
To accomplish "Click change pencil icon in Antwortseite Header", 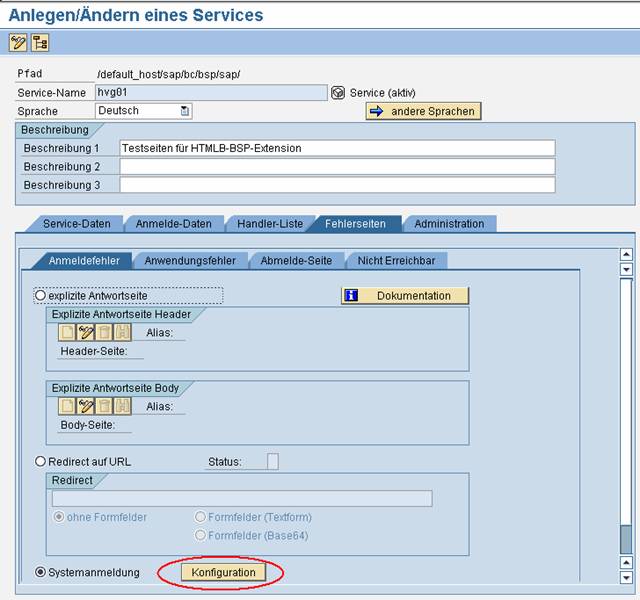I will 85,332.
